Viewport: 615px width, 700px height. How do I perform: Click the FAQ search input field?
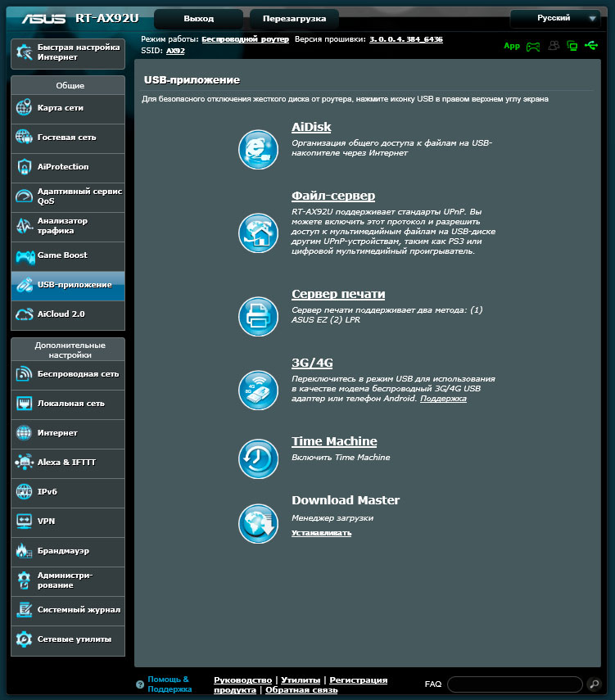[x=514, y=684]
